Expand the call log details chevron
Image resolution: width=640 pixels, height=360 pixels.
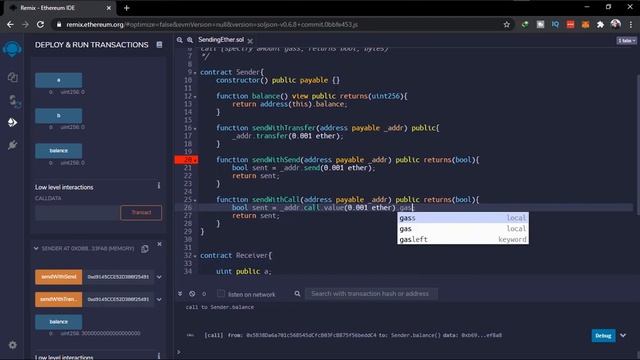click(623, 336)
